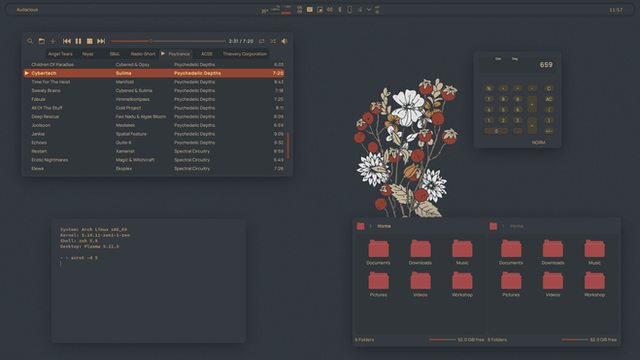Click the calculator digit 5 key
The image size is (640, 360).
(503, 110)
